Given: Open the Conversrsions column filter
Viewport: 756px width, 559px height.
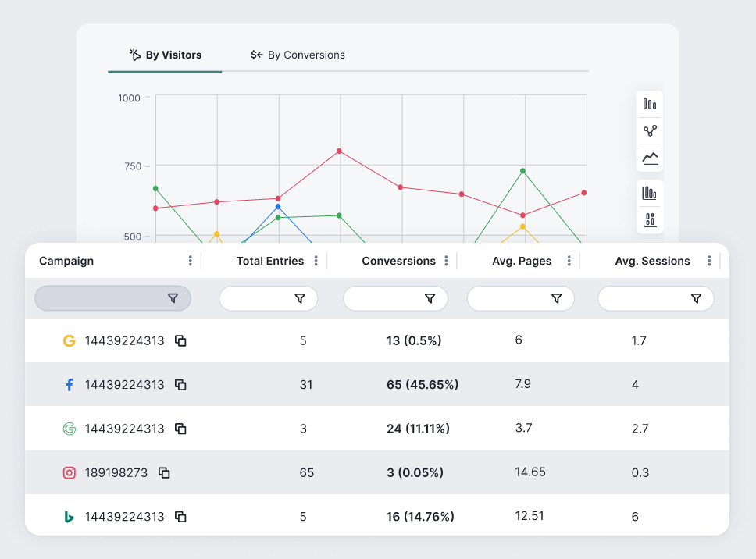Looking at the screenshot, I should (430, 297).
